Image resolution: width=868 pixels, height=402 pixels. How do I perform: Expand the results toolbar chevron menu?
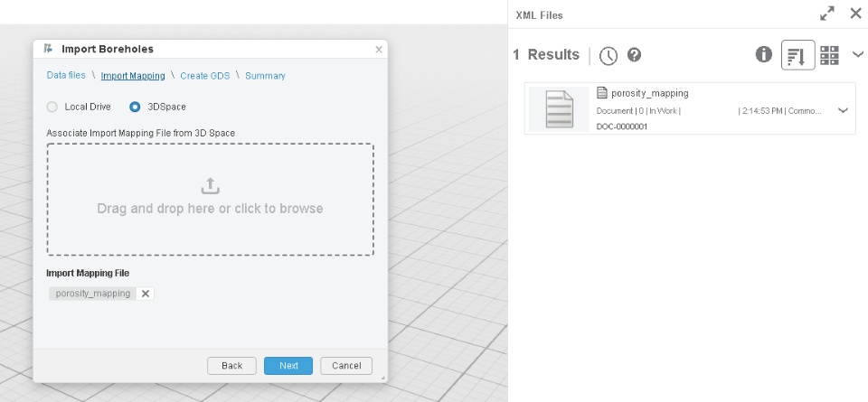click(x=858, y=54)
